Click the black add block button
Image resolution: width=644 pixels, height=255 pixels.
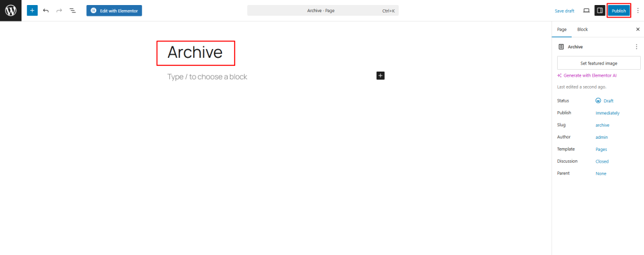[380, 75]
